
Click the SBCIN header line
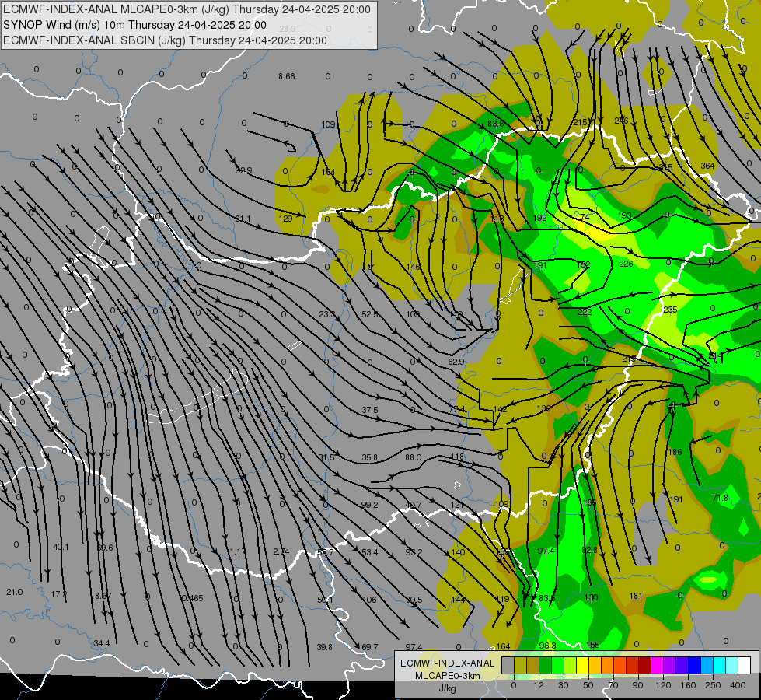click(x=165, y=40)
